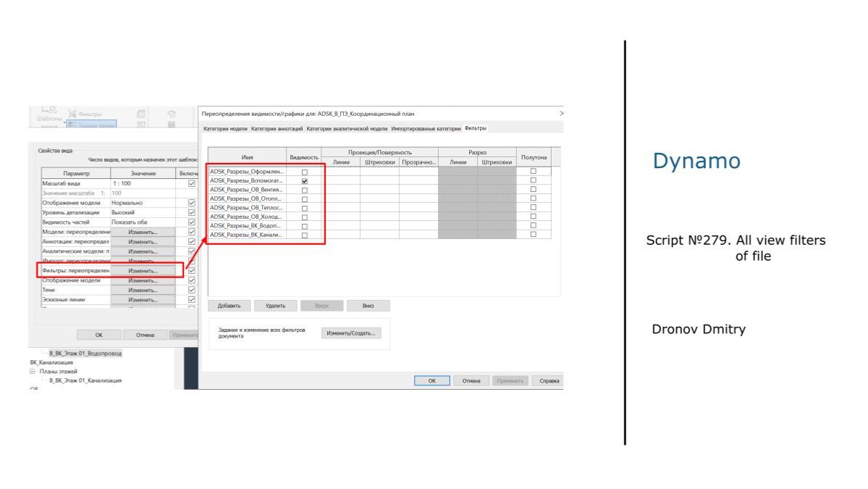The width and height of the screenshot is (868, 489).
Task: Uncheck include box for Масштаб вида
Action: (192, 183)
